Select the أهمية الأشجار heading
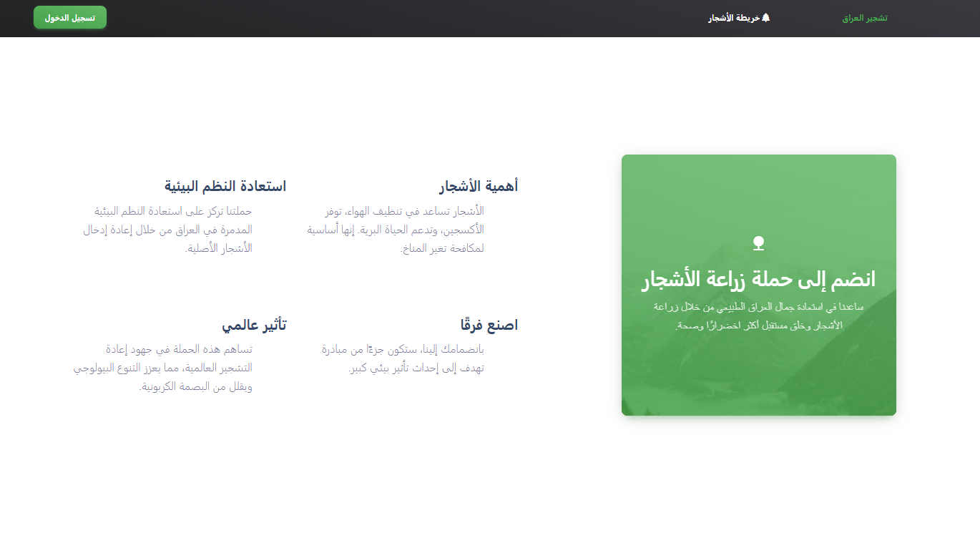The width and height of the screenshot is (980, 548). click(x=478, y=187)
